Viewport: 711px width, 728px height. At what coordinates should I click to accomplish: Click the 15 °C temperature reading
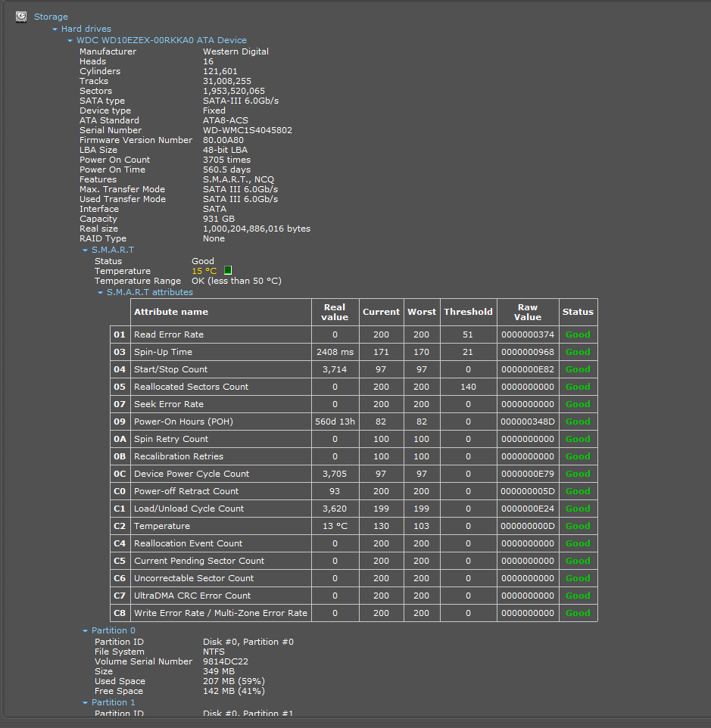coord(204,271)
